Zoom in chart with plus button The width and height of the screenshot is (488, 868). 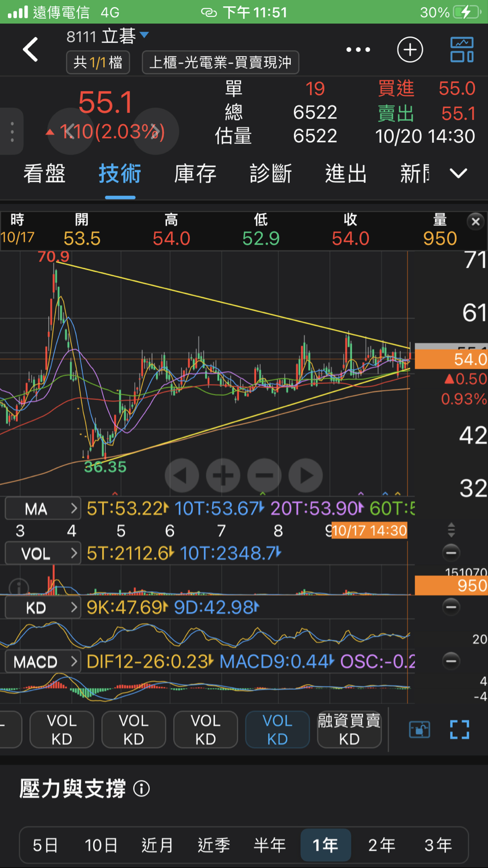click(223, 476)
